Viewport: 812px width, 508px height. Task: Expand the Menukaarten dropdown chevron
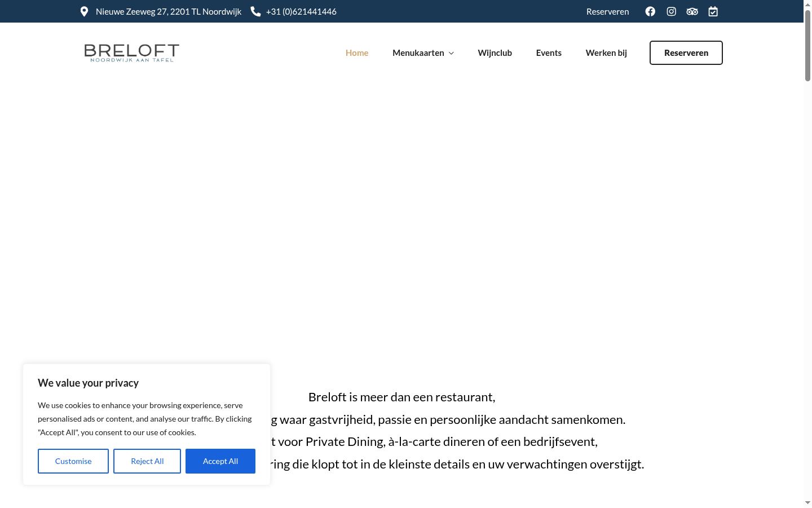[x=451, y=53]
